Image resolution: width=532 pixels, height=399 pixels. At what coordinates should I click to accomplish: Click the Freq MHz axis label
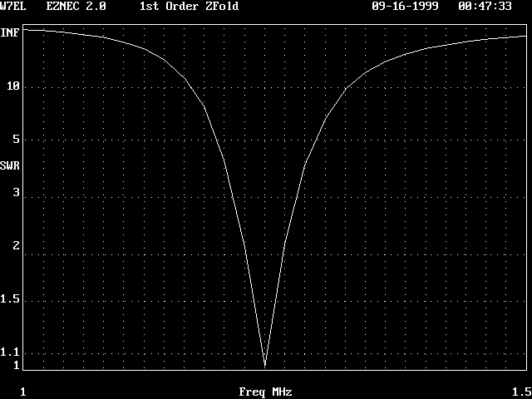click(x=265, y=392)
